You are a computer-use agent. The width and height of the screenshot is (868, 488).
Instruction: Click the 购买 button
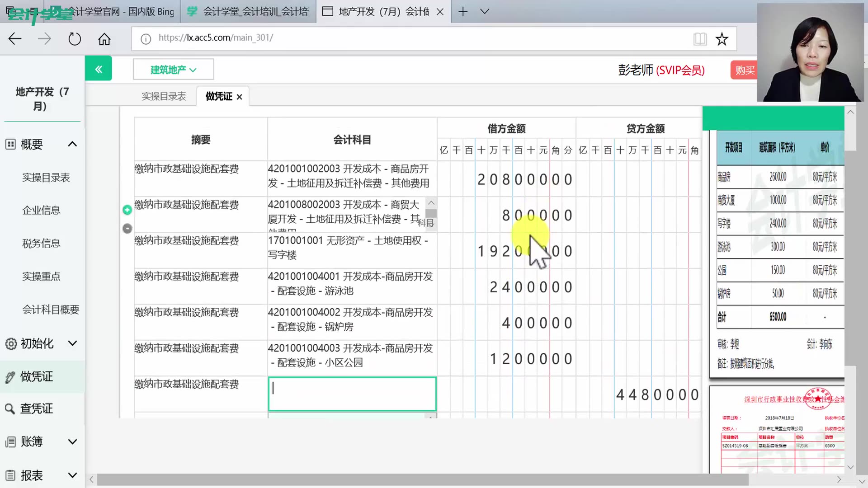(x=745, y=70)
